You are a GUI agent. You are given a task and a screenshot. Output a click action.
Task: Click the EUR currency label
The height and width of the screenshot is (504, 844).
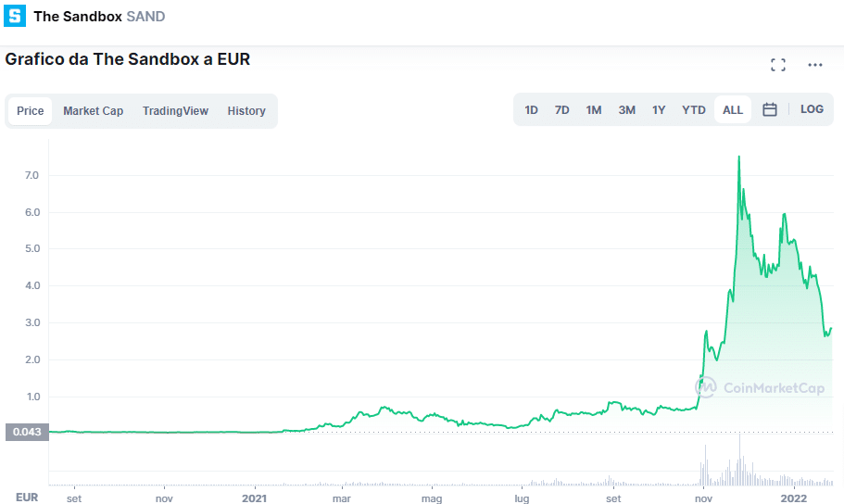[27, 497]
